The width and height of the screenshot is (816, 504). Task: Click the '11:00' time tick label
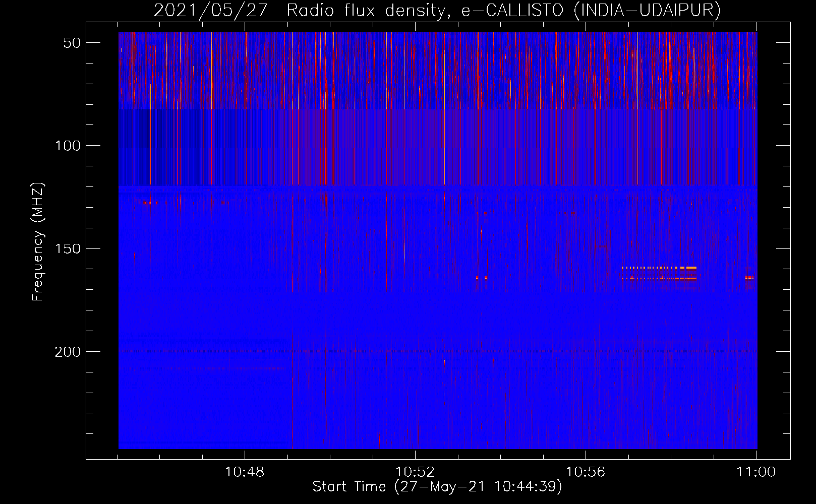point(756,472)
